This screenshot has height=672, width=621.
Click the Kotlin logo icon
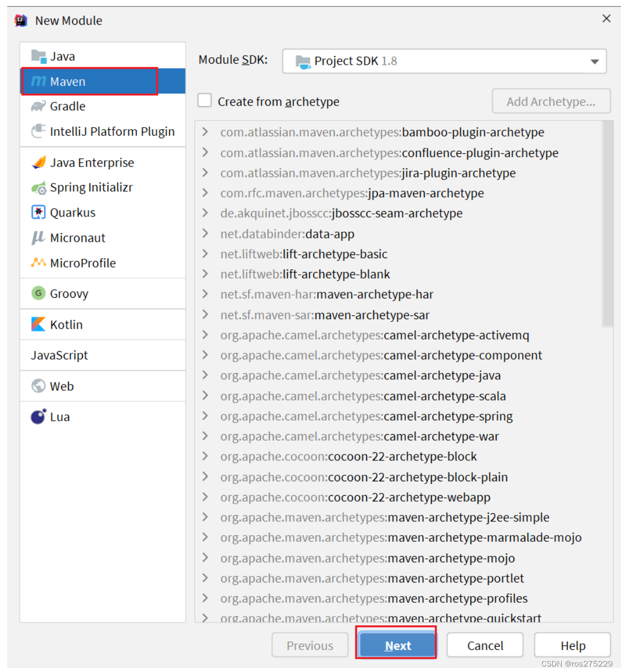pos(38,324)
